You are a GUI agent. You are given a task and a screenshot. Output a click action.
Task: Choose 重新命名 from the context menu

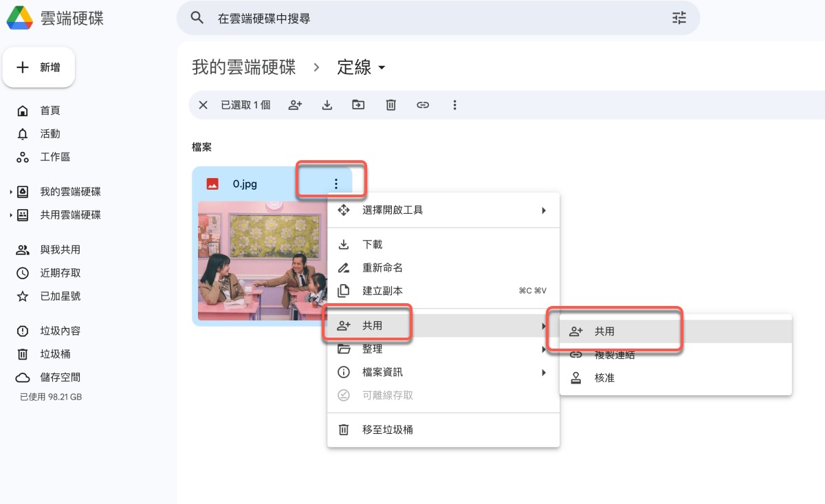click(x=382, y=267)
